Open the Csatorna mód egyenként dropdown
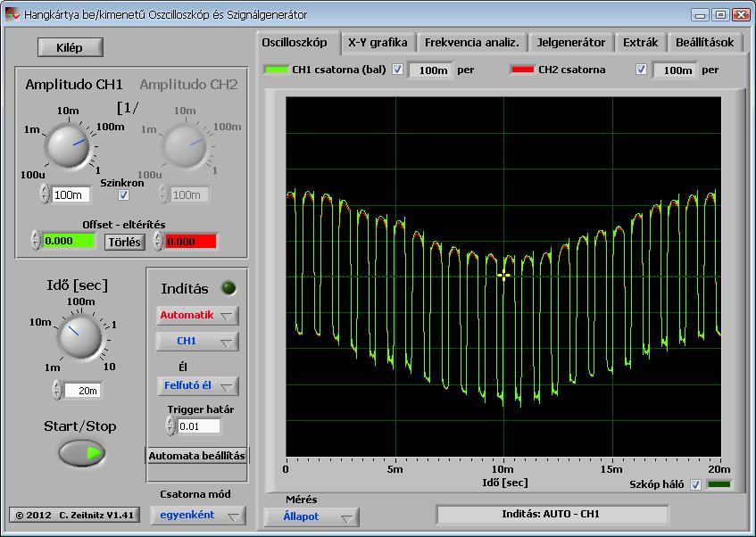The image size is (756, 537). 197,515
